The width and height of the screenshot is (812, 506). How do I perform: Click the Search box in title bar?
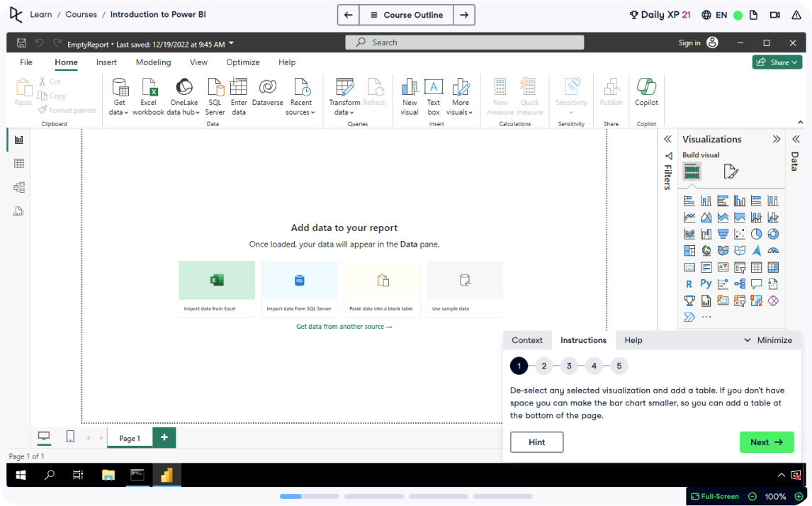click(x=465, y=43)
